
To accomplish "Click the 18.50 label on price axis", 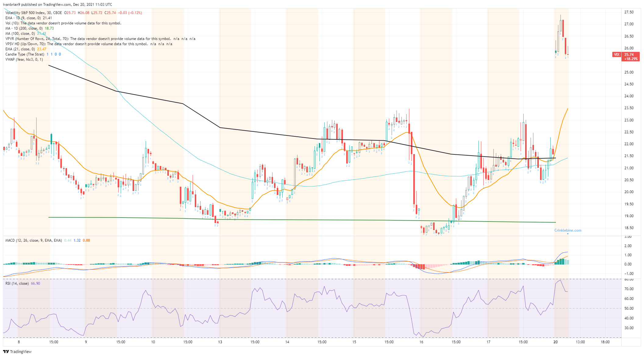I will pyautogui.click(x=629, y=228).
